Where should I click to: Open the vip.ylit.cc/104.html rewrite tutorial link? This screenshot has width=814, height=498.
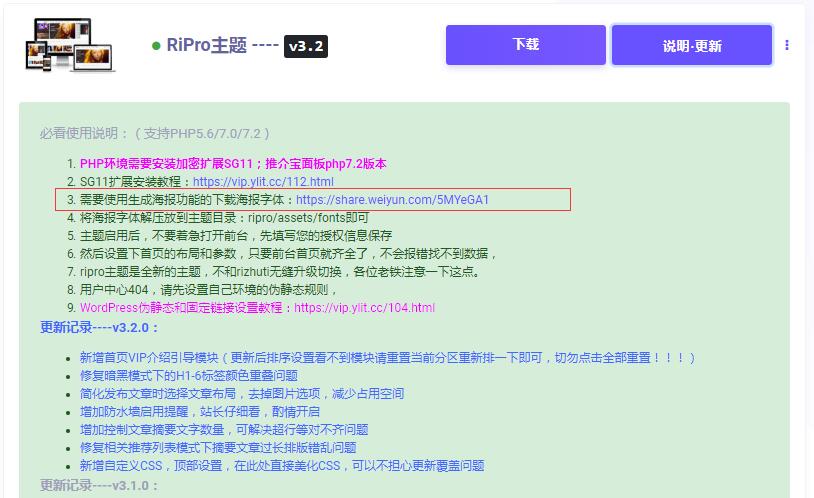(364, 308)
